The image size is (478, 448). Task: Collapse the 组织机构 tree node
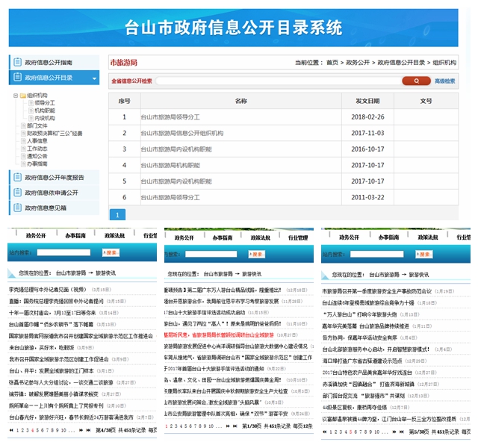15,96
